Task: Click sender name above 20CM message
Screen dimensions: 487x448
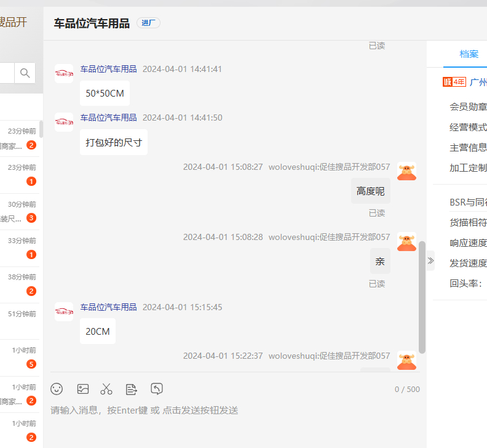Action: coord(108,307)
